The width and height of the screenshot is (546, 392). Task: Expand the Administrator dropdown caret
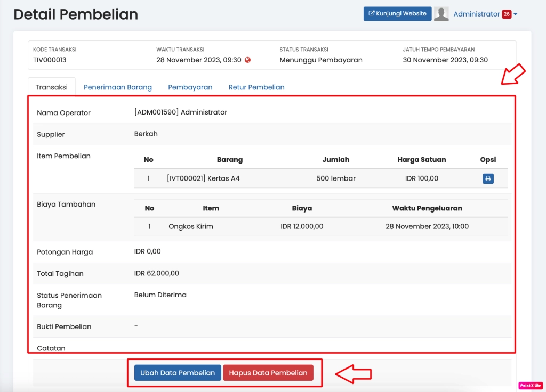point(516,14)
